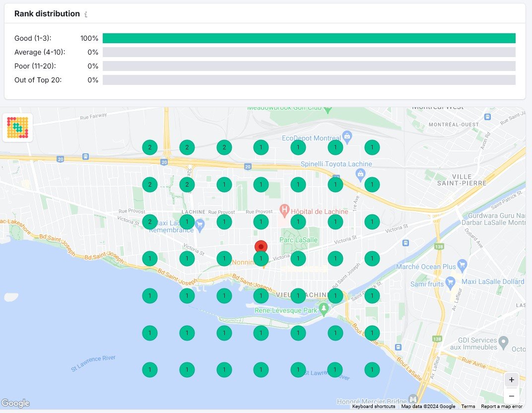This screenshot has height=413, width=532.
Task: Click the Rene-Lévesque Park tree pin
Action: click(324, 309)
